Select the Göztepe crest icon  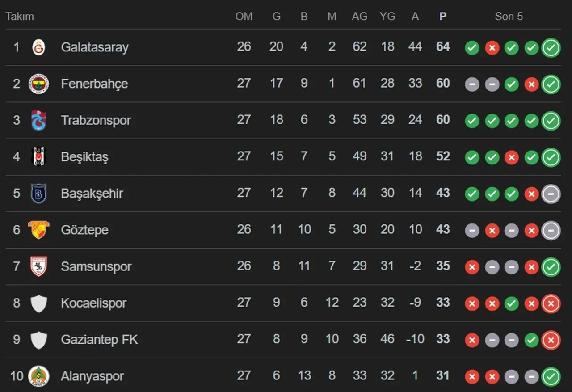coord(38,230)
